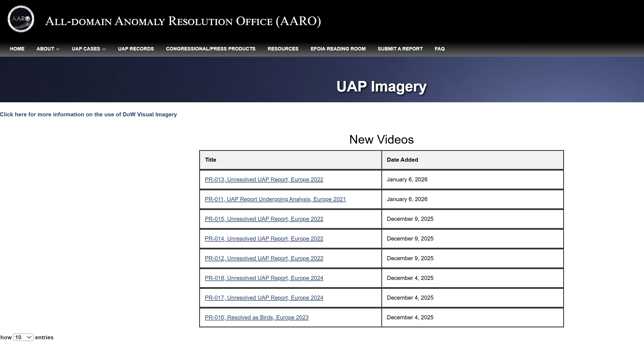Click the date cell in the PR-014 row
The image size is (644, 349).
coord(472,239)
